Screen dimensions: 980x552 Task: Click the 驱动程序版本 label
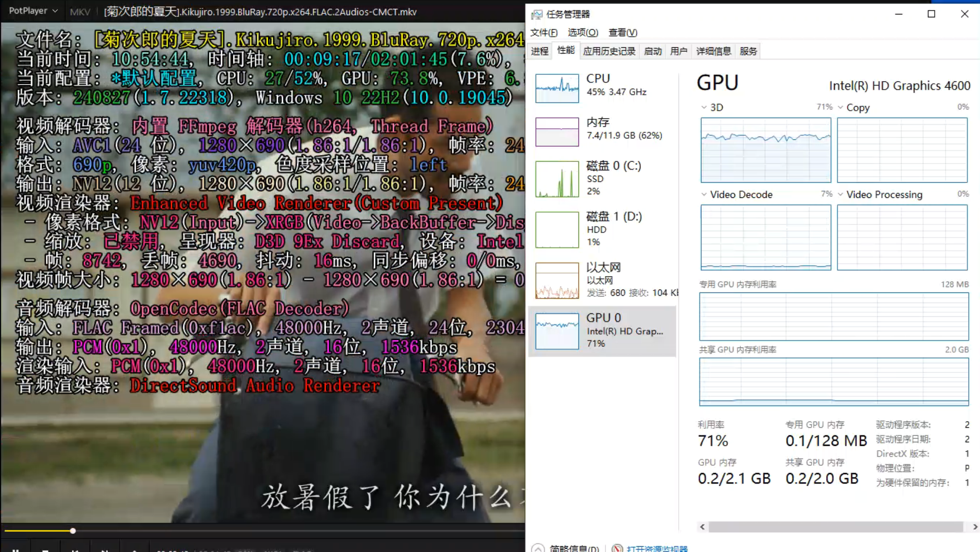903,425
